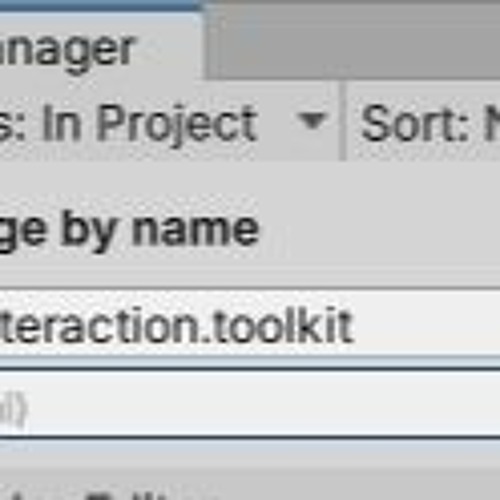Open the Packages: In Project dropdown
This screenshot has height=500, width=500.
168,122
